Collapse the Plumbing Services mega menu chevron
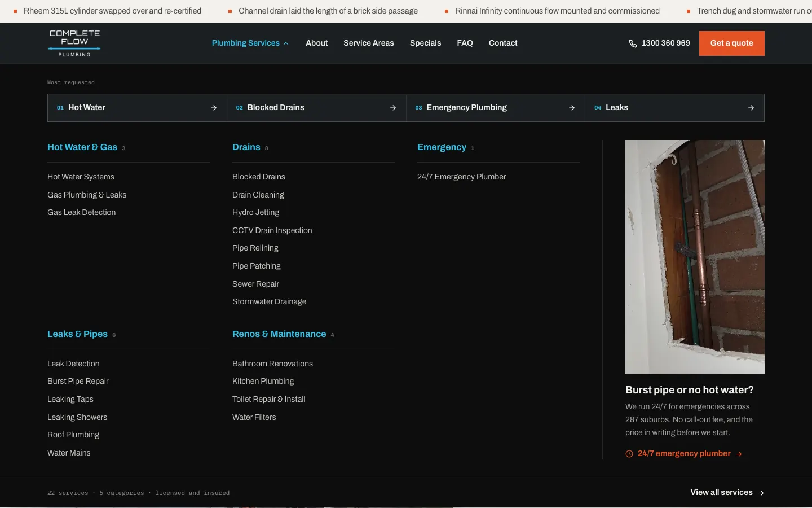 click(x=286, y=43)
